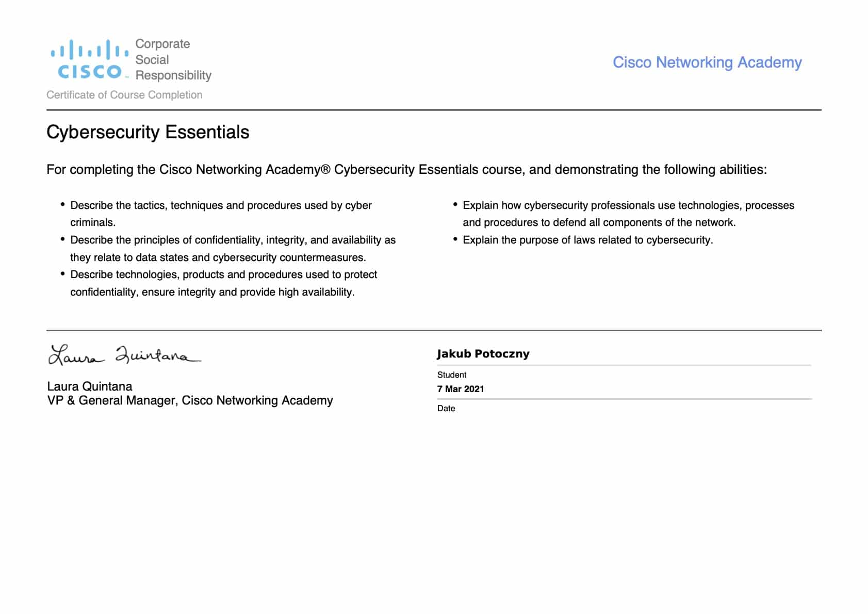The image size is (868, 614).
Task: Click the Student field label
Action: click(451, 375)
